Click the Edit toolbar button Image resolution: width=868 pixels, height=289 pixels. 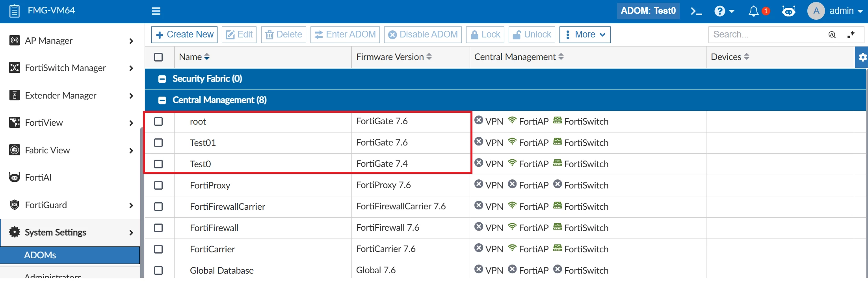coord(239,35)
